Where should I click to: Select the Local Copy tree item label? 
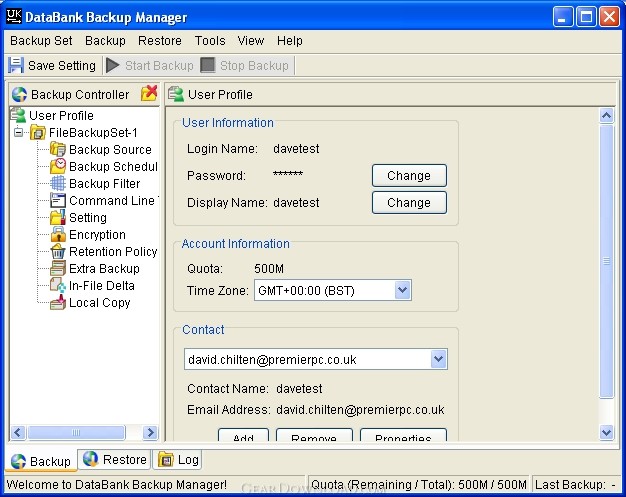coord(100,303)
